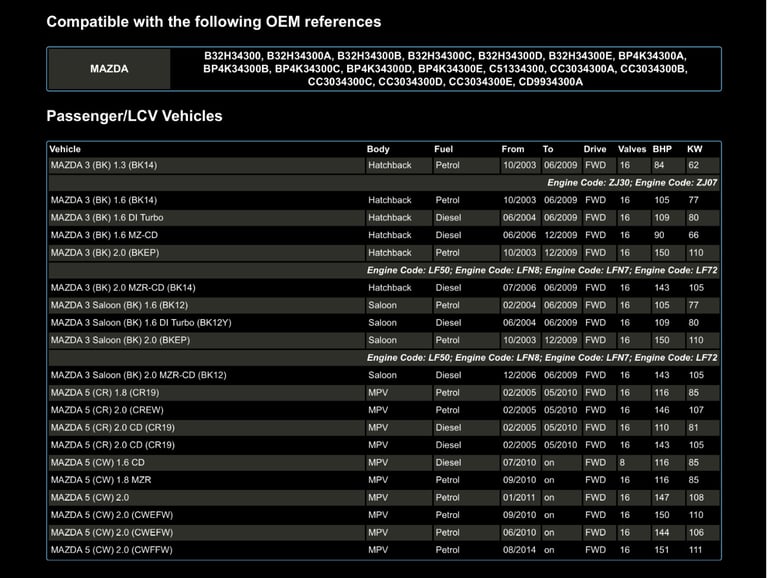Click 'Engine Code: ZJ30; Engine Code: ZJ07' note
This screenshot has height=578, width=768.
point(632,183)
